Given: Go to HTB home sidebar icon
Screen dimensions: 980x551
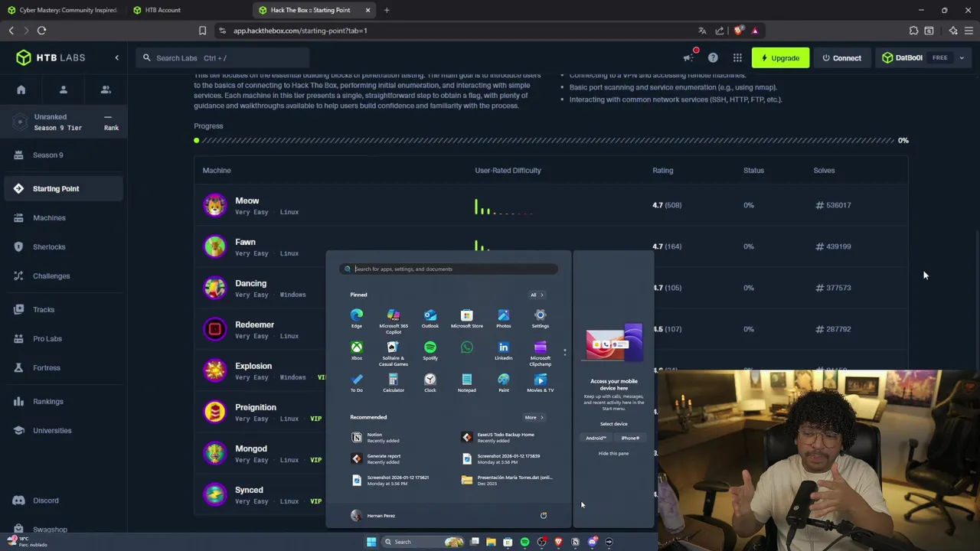Looking at the screenshot, I should [x=21, y=90].
